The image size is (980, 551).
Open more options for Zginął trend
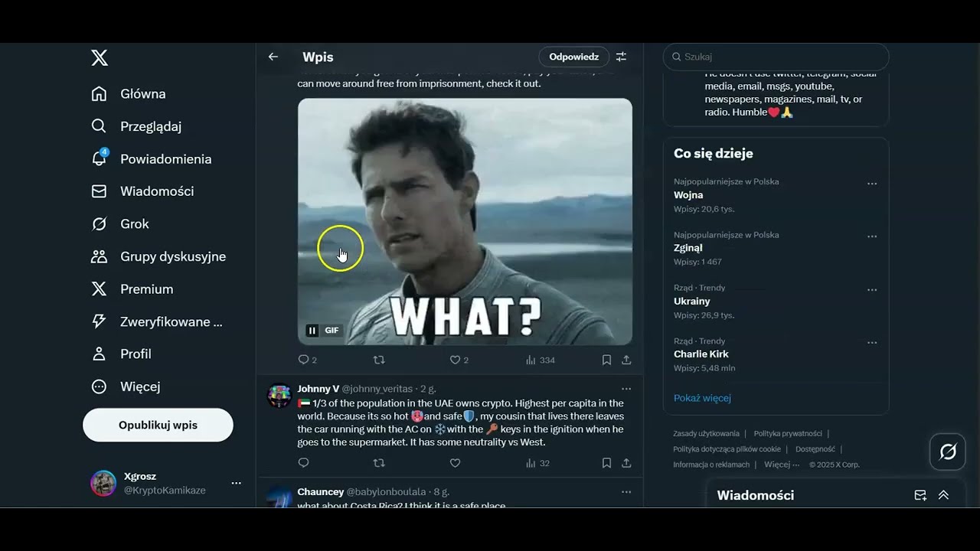(x=872, y=236)
